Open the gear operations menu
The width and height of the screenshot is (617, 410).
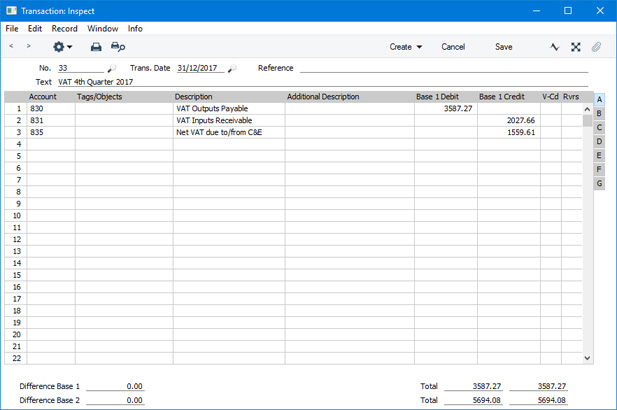tap(62, 47)
